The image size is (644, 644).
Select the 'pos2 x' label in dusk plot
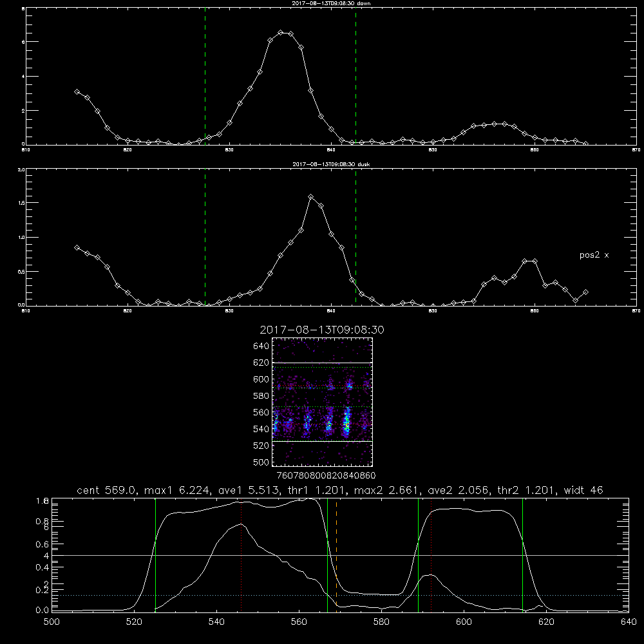(594, 255)
